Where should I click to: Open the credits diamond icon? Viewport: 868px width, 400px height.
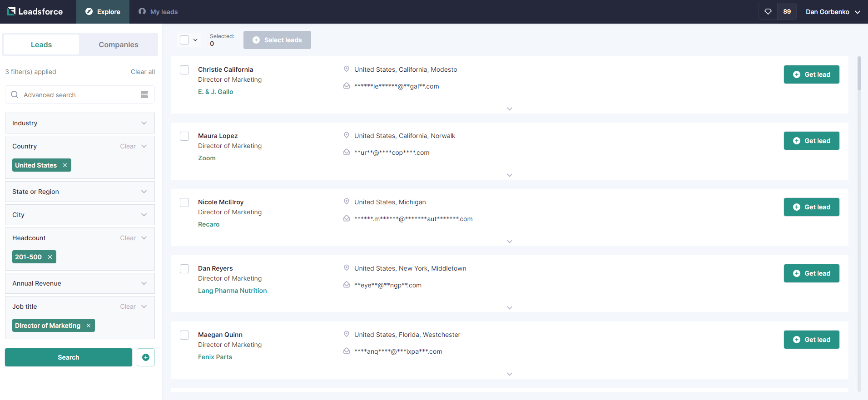[x=768, y=12]
